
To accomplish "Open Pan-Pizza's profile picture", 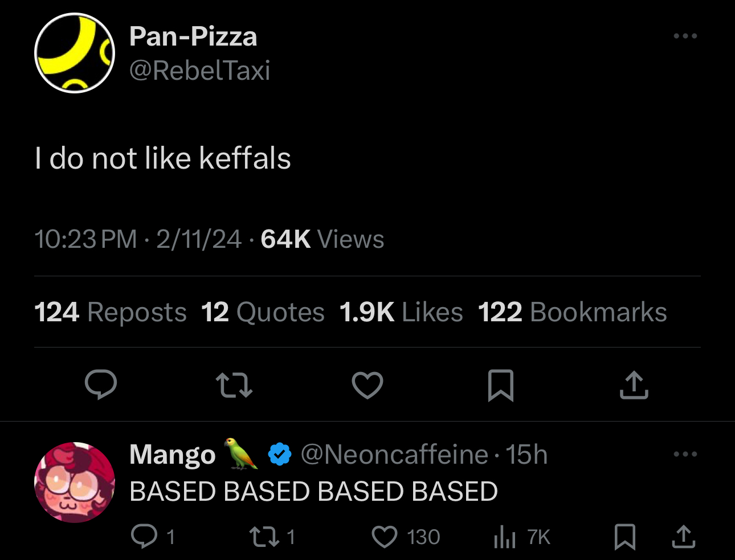I will [75, 53].
